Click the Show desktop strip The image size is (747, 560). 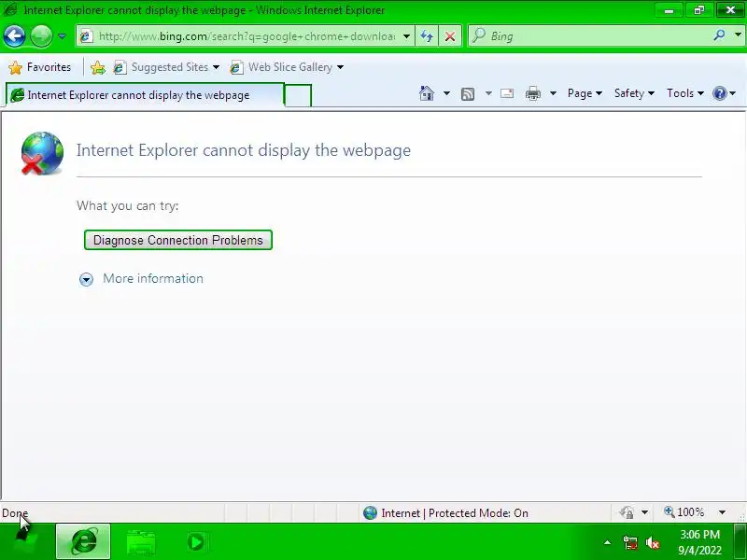pyautogui.click(x=740, y=541)
